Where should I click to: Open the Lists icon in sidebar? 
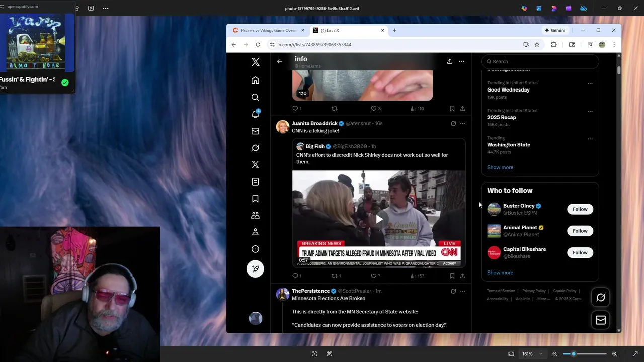point(255,182)
